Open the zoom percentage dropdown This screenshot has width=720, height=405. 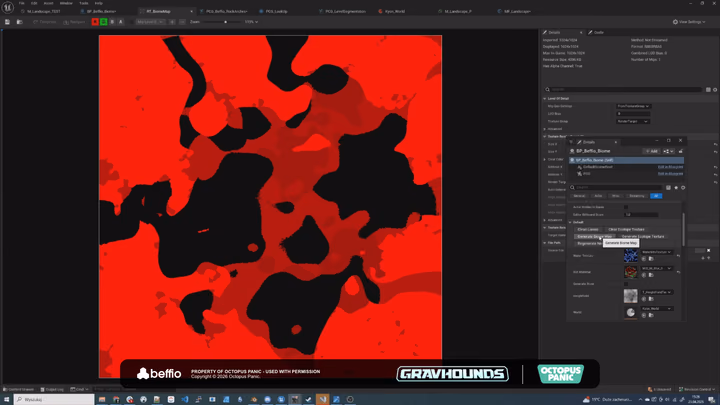point(251,22)
